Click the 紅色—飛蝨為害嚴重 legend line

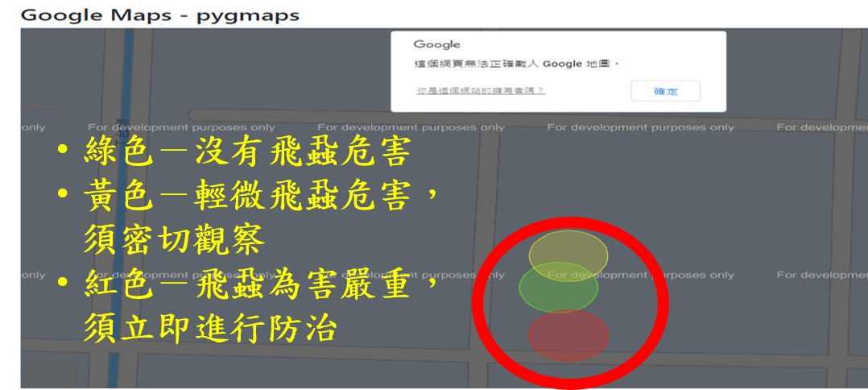[x=260, y=286]
